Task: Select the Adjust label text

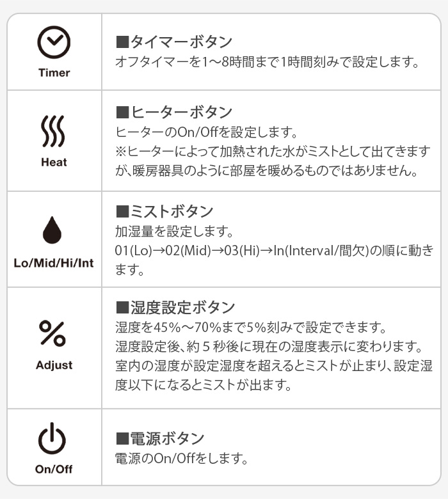Action: 54,365
